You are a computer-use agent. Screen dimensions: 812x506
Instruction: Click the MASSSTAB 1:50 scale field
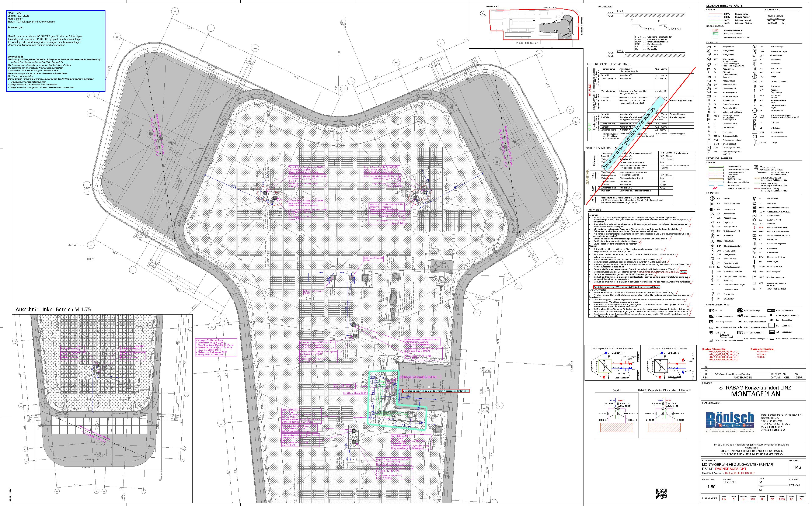711,487
